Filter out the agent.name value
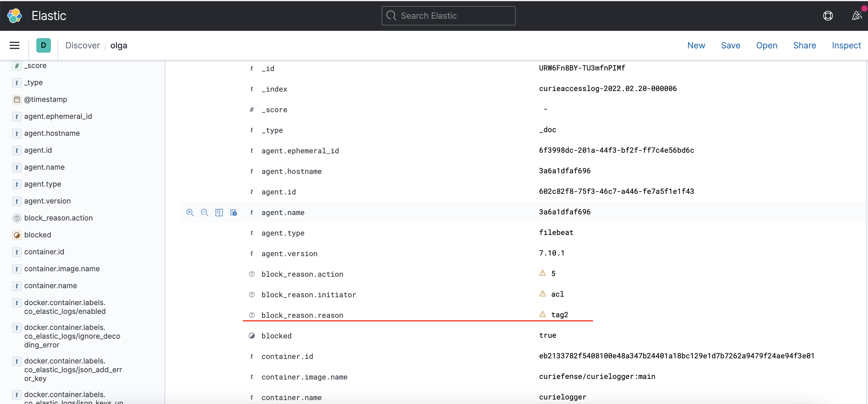 [x=204, y=213]
